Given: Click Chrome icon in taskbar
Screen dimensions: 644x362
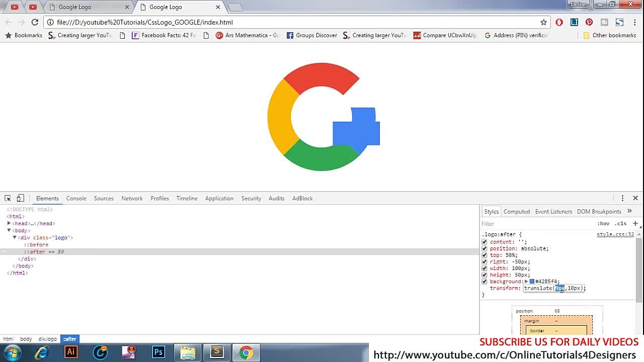Looking at the screenshot, I should tap(246, 352).
